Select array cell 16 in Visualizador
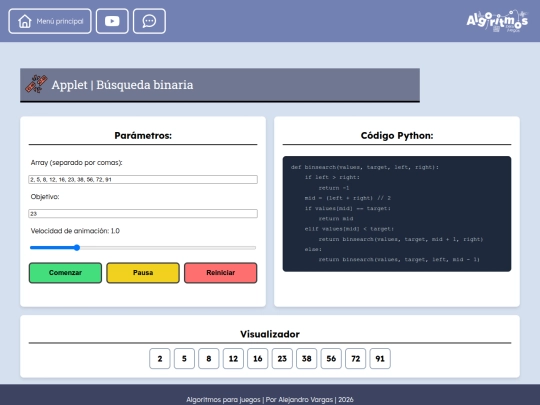Screen dimensions: 540x405 click(x=258, y=359)
